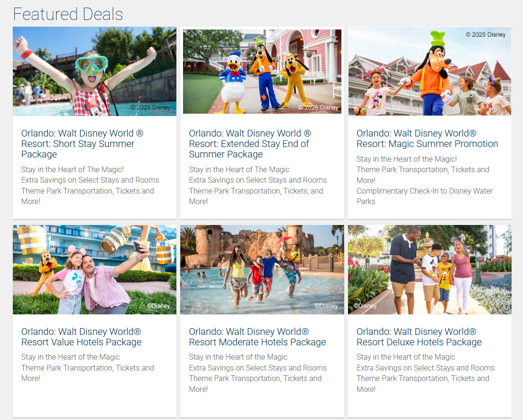Open the Value Hotels Package thumbnail image
The image size is (523, 420).
(x=95, y=270)
